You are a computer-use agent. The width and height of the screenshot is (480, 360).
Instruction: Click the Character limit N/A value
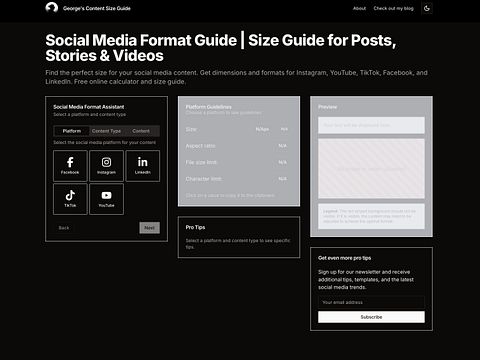282,179
